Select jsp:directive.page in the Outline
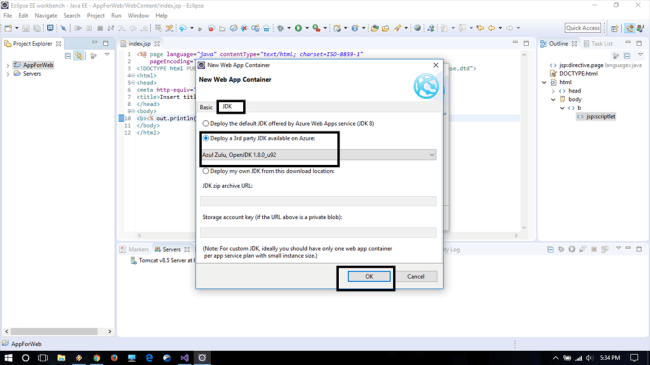Image resolution: width=650 pixels, height=365 pixels. 581,65
